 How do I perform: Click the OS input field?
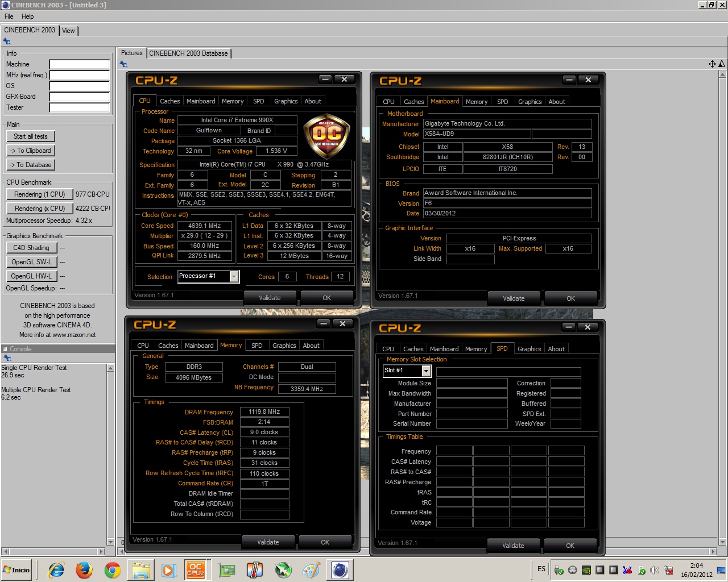click(79, 86)
